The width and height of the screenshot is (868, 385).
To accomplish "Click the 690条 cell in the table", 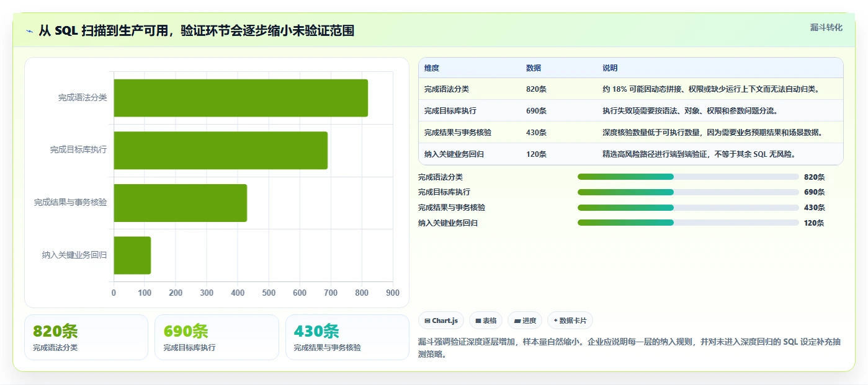I will pos(536,111).
